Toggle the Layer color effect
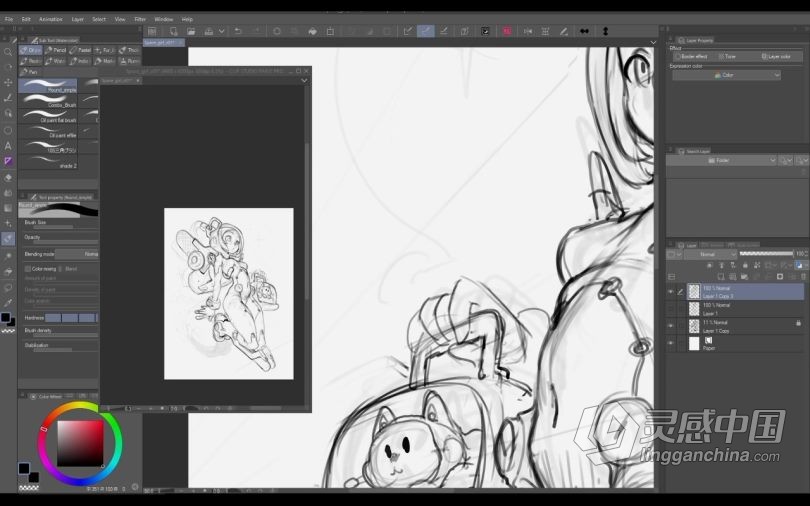 776,56
